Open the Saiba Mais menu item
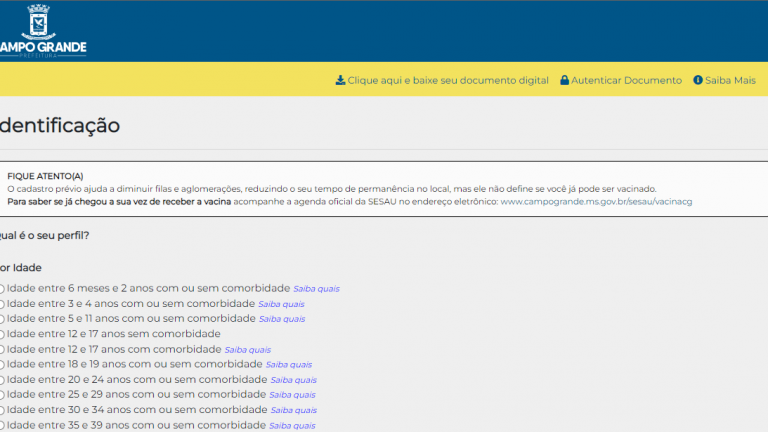Image resolution: width=768 pixels, height=432 pixels. click(730, 80)
